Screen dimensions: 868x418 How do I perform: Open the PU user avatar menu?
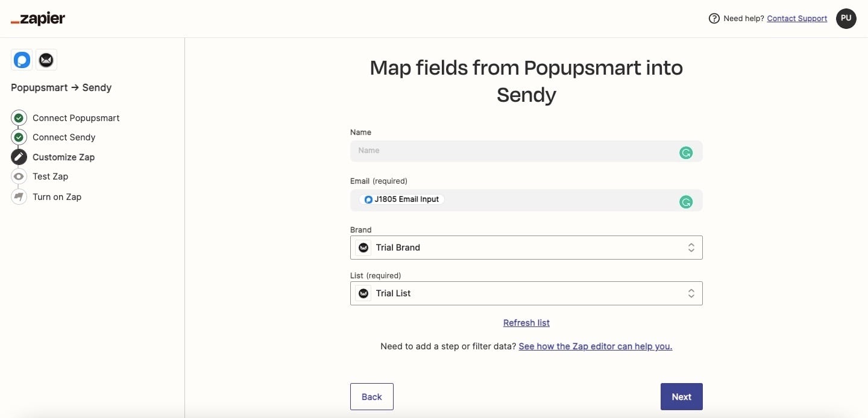pyautogui.click(x=846, y=19)
